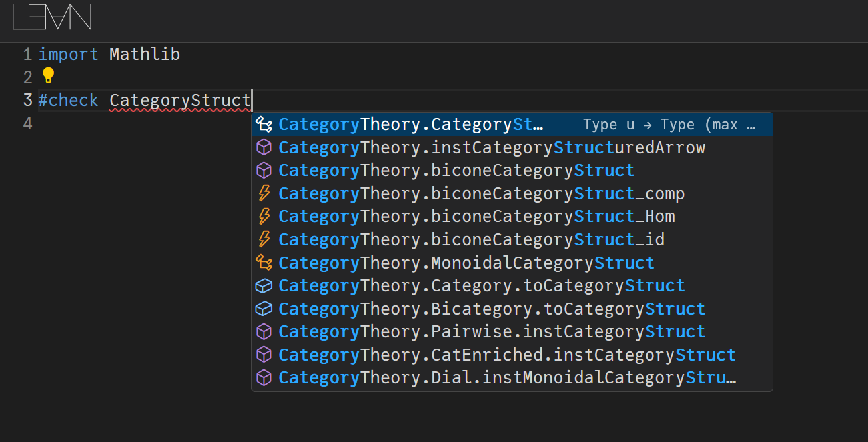Place cursor in the word Mathlib
The width and height of the screenshot is (868, 442).
point(144,55)
